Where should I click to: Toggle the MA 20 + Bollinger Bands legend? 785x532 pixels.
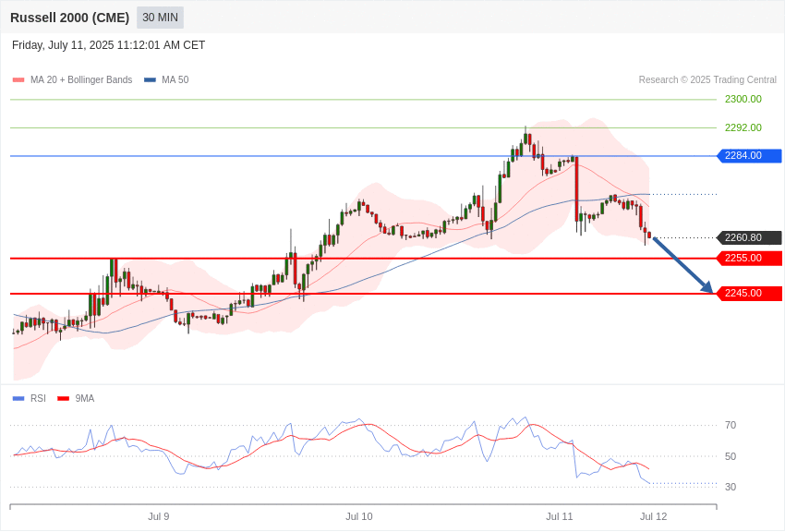[x=73, y=79]
